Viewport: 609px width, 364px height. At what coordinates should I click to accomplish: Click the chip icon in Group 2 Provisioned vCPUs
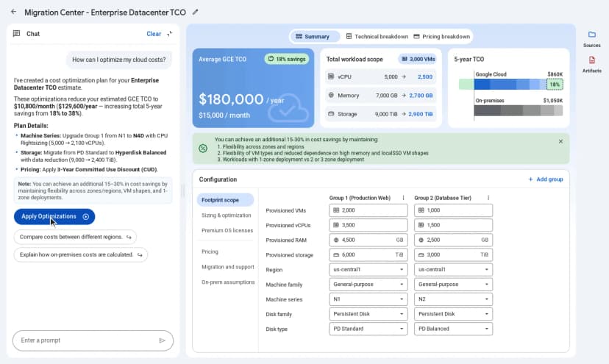(x=421, y=225)
